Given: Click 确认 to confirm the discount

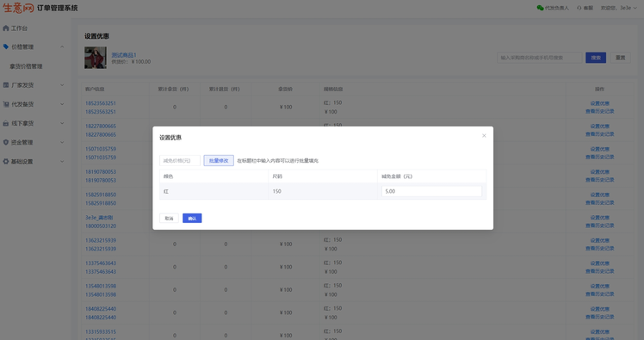Looking at the screenshot, I should click(x=192, y=218).
